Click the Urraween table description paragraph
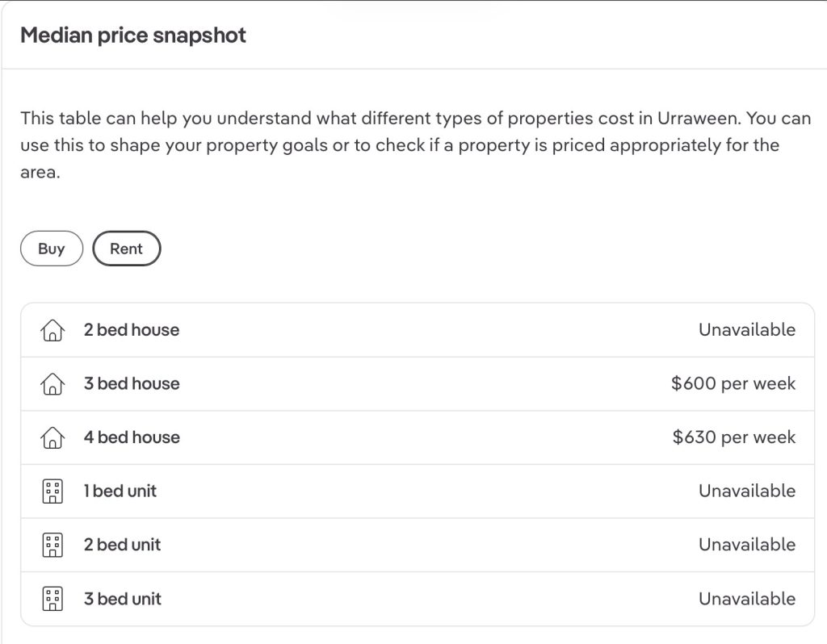This screenshot has width=827, height=644. pos(415,145)
